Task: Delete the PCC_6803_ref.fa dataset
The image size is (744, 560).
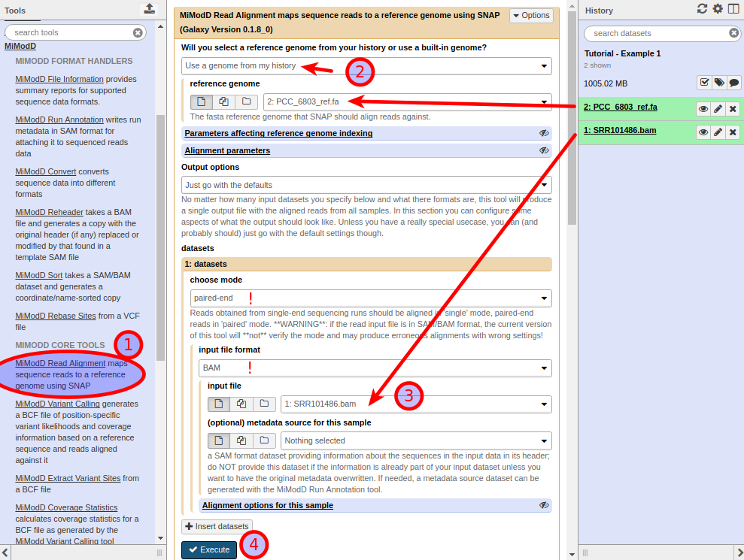Action: [x=733, y=109]
